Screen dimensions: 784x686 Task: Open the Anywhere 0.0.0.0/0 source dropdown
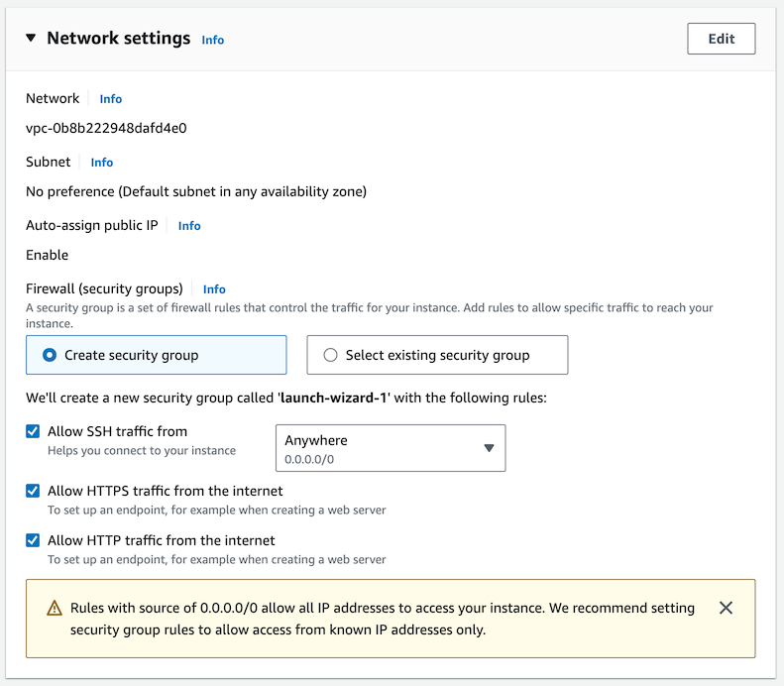tap(390, 448)
